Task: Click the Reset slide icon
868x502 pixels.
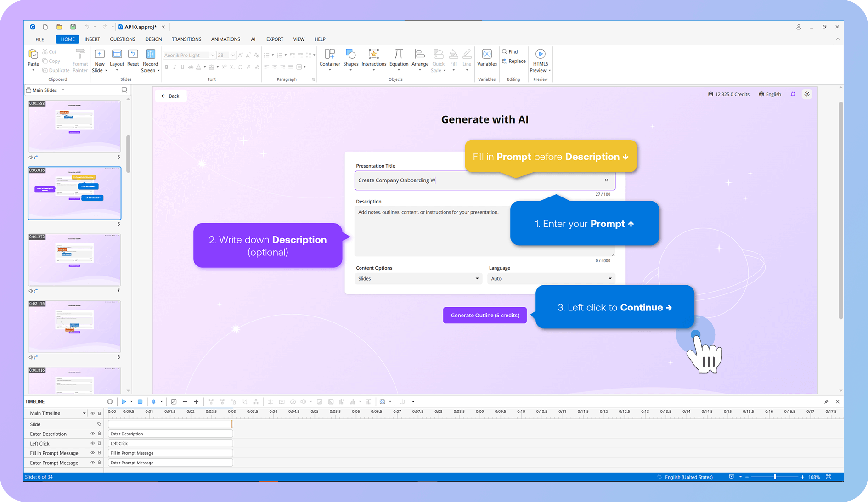Action: point(133,55)
